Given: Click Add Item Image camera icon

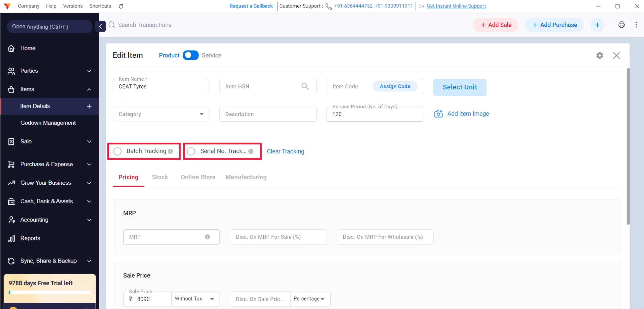Looking at the screenshot, I should [x=438, y=113].
